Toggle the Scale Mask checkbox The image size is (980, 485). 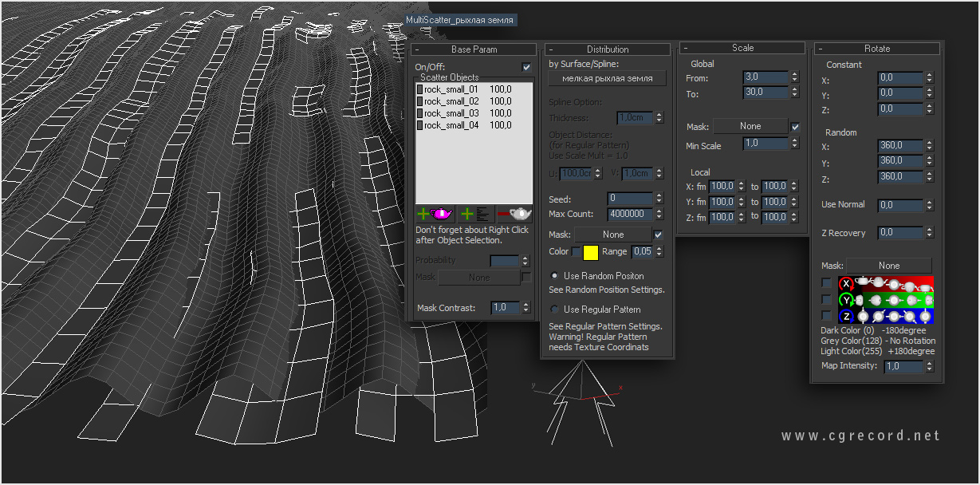(x=795, y=126)
